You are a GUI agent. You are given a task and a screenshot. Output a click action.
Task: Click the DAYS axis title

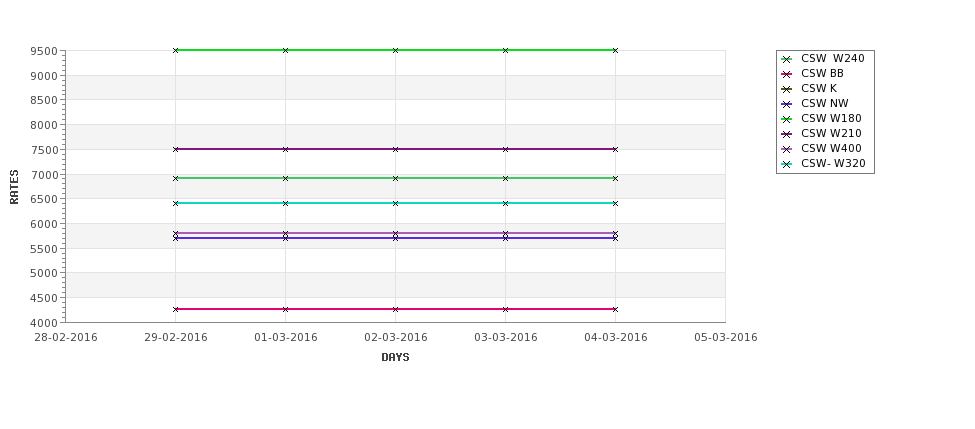395,357
